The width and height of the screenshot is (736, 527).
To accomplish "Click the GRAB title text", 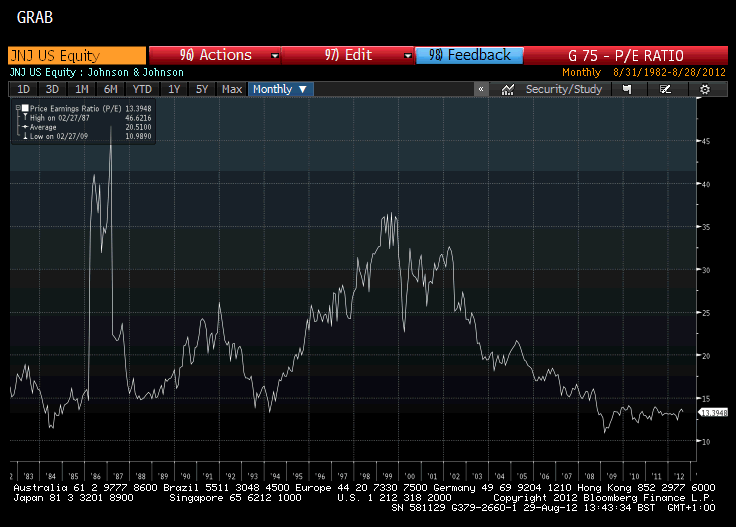I will pyautogui.click(x=35, y=18).
